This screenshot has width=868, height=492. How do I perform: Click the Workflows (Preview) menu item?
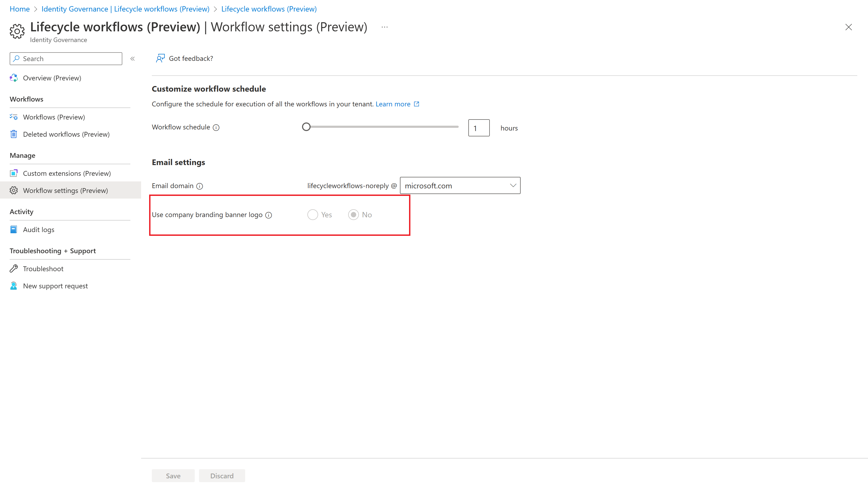54,116
